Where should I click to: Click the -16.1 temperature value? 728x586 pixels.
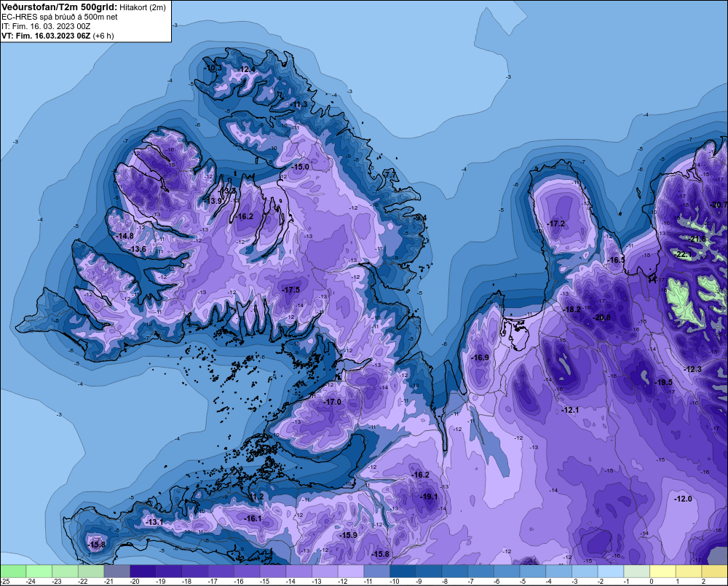pyautogui.click(x=253, y=519)
